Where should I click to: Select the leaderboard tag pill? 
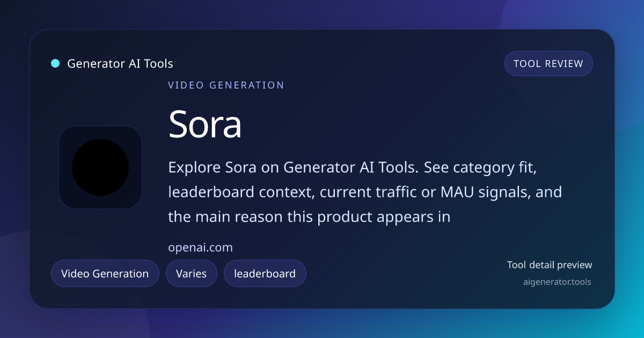tap(265, 274)
